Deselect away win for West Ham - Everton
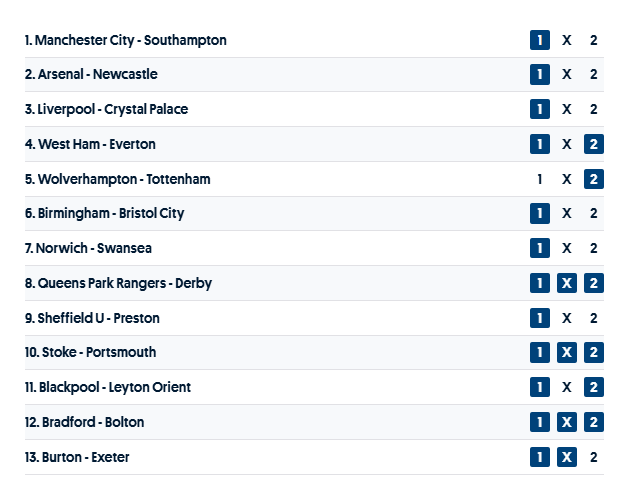The height and width of the screenshot is (486, 628). [x=594, y=144]
